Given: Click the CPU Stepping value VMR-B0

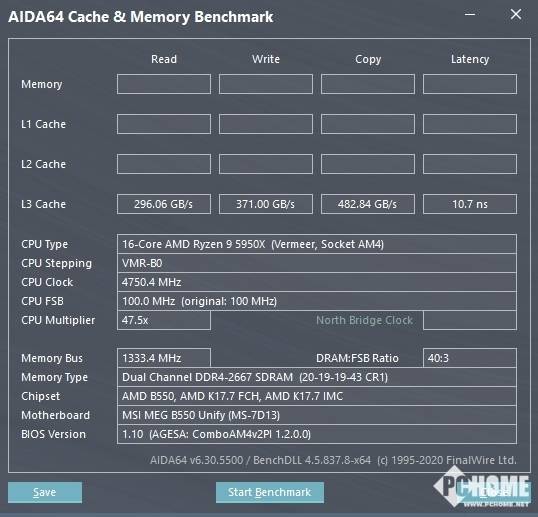Looking at the screenshot, I should [317, 263].
